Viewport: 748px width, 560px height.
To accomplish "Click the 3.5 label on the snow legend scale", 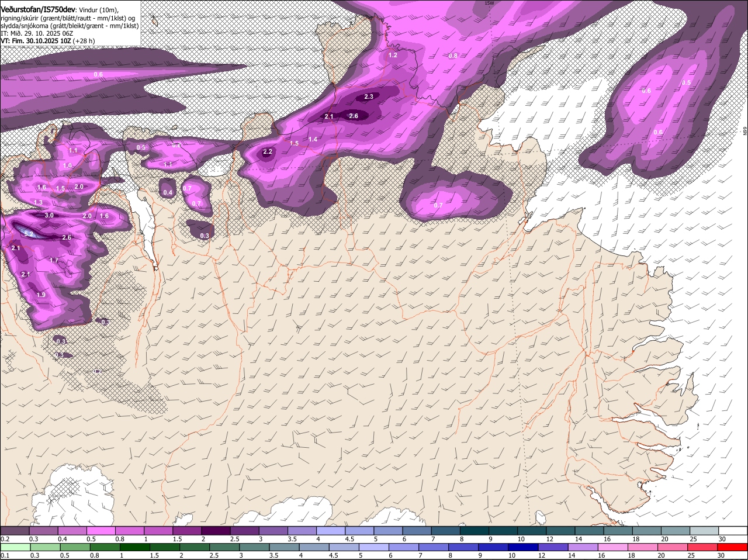I will click(x=292, y=539).
